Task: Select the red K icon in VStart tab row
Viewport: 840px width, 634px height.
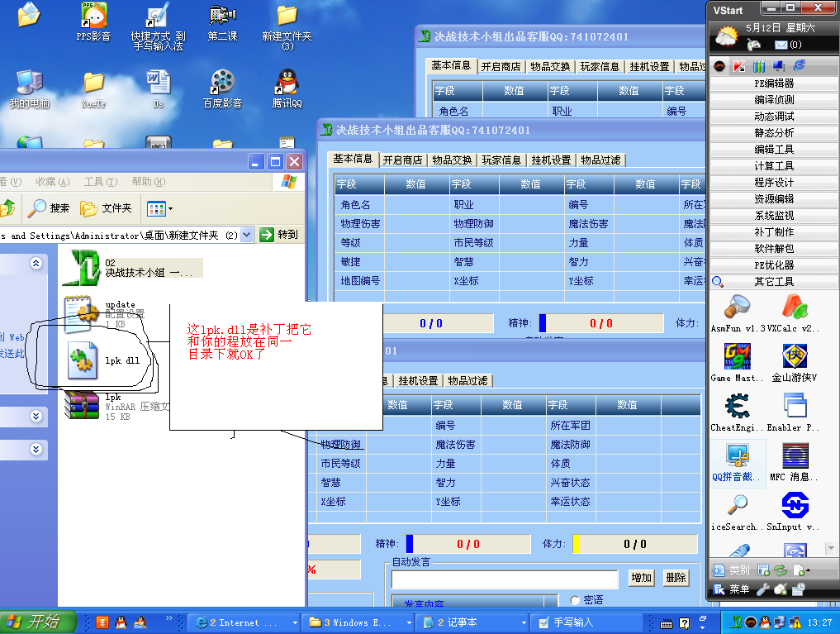Action: tap(739, 66)
